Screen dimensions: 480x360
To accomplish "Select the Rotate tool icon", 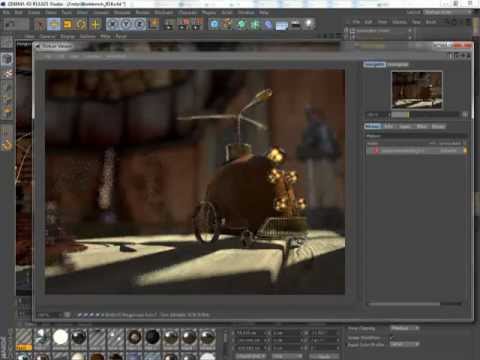I will point(81,24).
